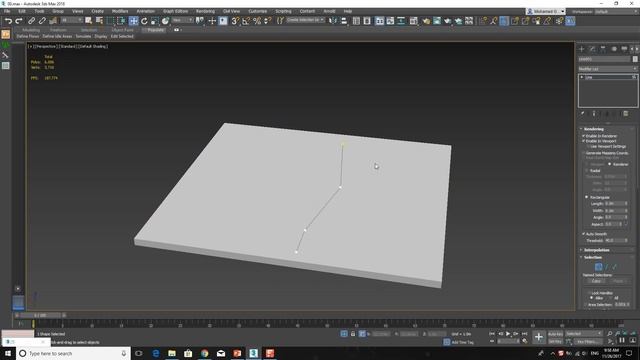Select the Renderer radio button
640x360 pixels.
click(x=610, y=164)
